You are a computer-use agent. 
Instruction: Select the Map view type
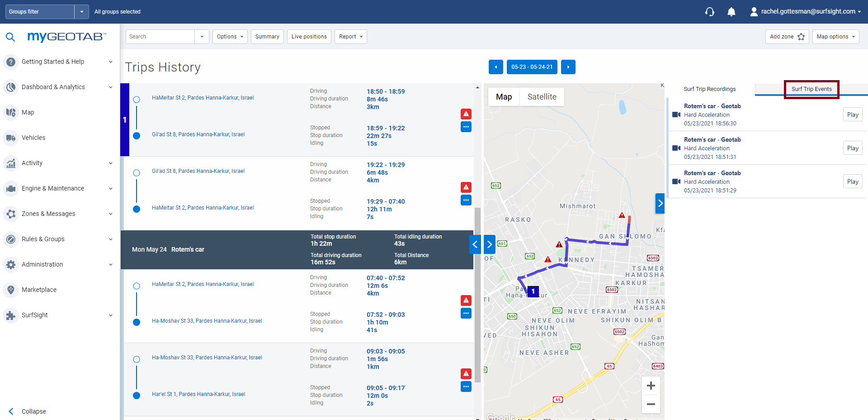(504, 97)
